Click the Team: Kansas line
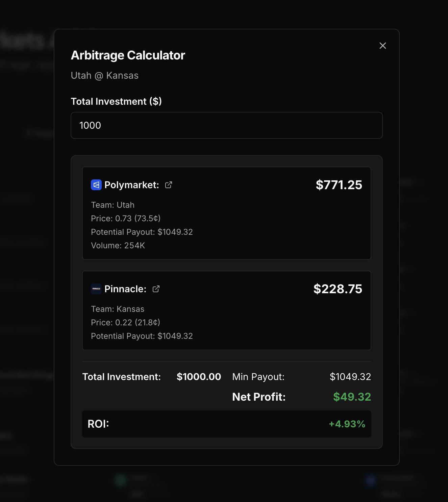 [118, 309]
